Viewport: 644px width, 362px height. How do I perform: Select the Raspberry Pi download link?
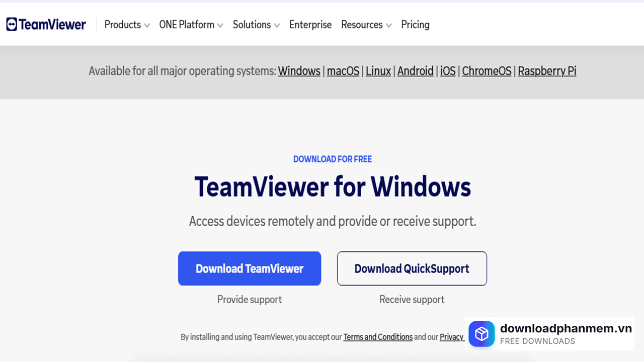(547, 71)
